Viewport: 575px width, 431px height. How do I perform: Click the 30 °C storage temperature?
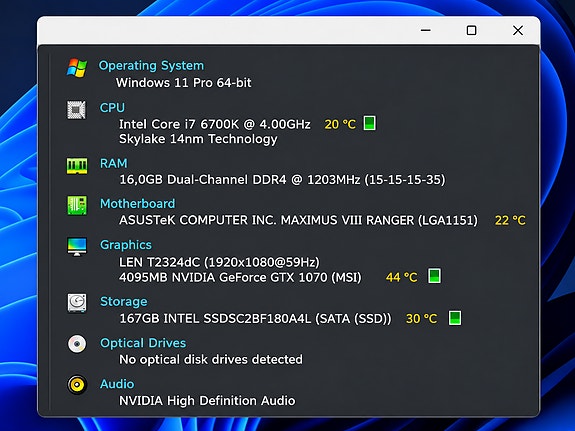(422, 318)
